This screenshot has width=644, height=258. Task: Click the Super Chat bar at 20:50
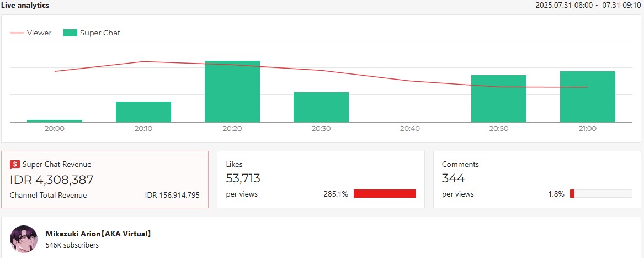pos(499,99)
